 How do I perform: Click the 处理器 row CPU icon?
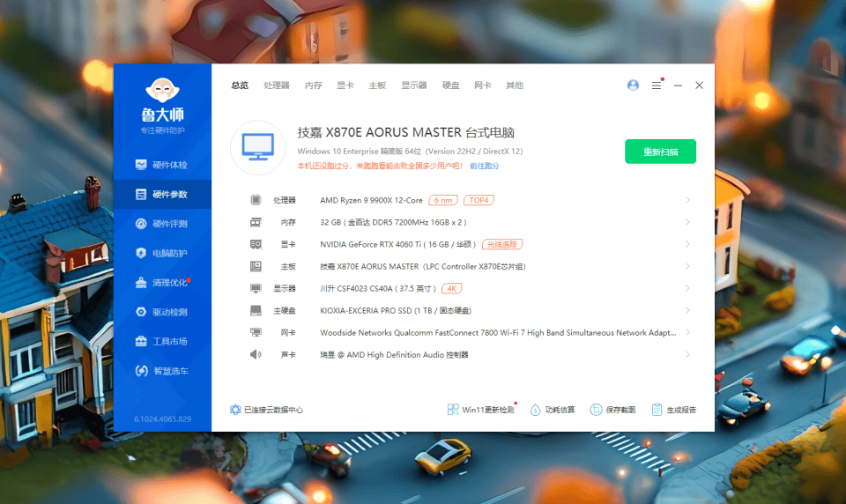click(x=256, y=200)
